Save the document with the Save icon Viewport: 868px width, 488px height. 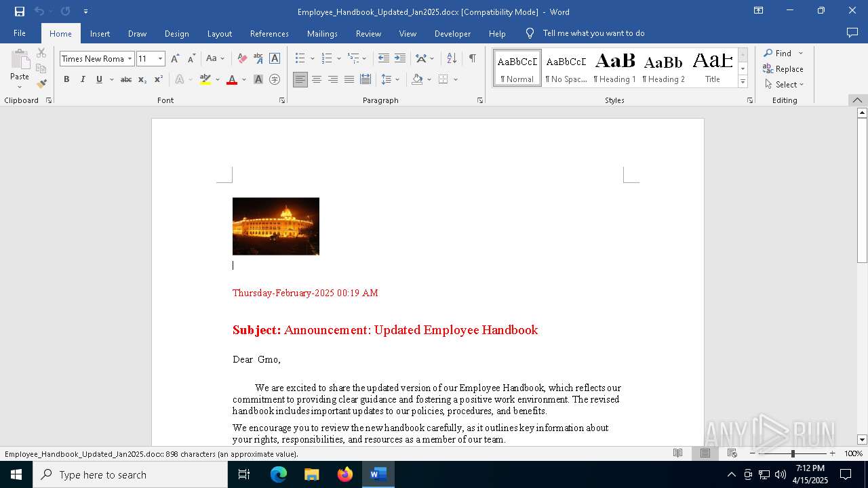[20, 11]
